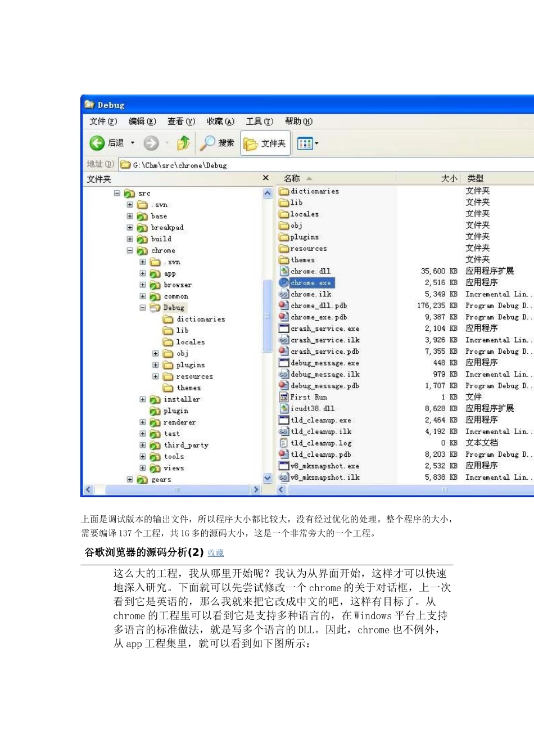Collapse the Debug tree node
Viewport: 534px width, 756px height.
coord(143,308)
